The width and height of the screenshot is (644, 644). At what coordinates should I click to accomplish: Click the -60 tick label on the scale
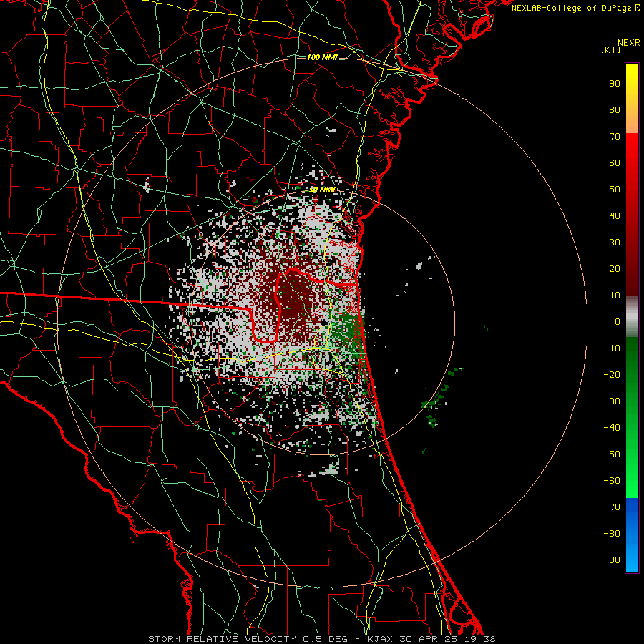[x=612, y=481]
